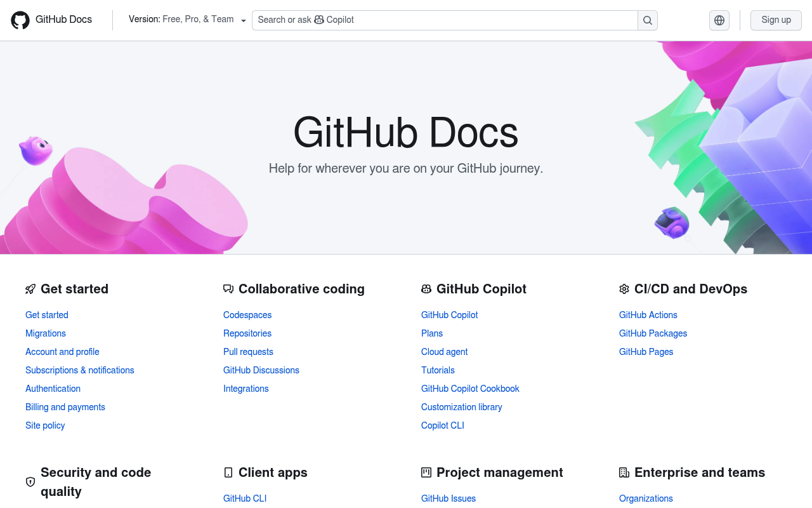Open the GitHub Pages link

tap(646, 352)
